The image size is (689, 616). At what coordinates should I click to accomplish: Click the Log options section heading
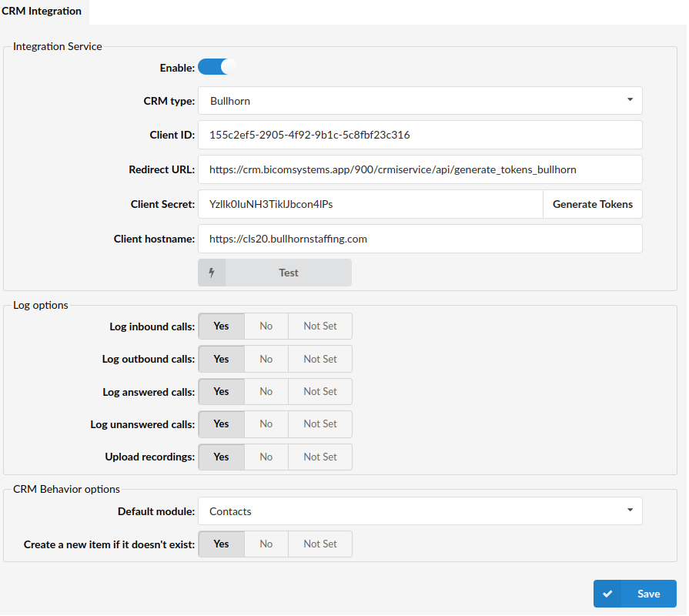pos(41,306)
